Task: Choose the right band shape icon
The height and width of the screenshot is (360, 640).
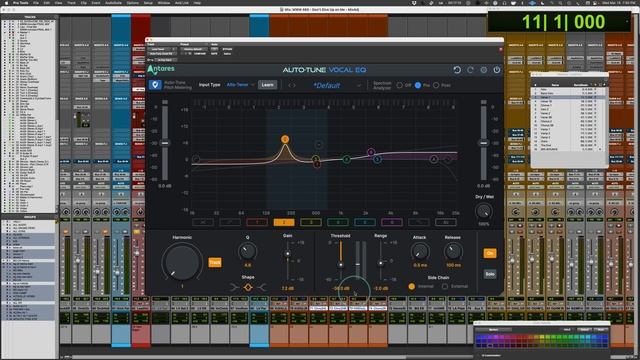Action: (x=262, y=287)
